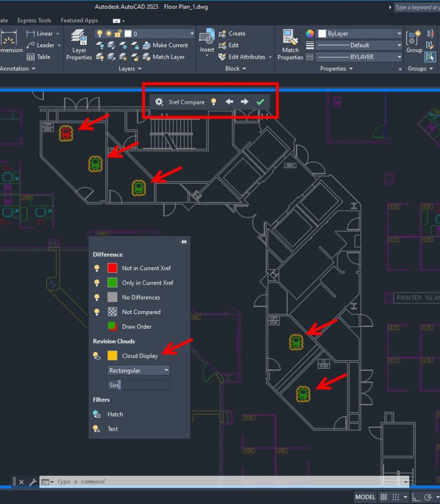440x504 pixels.
Task: Click Match Properties tool
Action: coord(290,45)
